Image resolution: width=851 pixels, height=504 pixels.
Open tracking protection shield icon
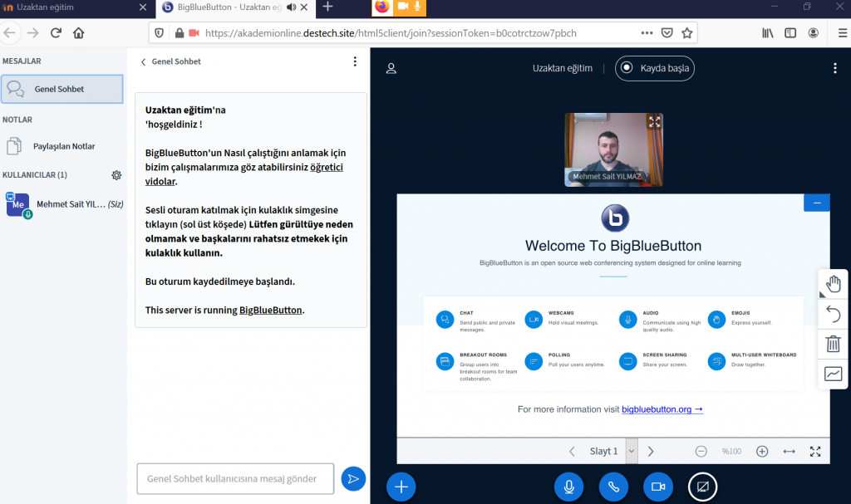[159, 33]
